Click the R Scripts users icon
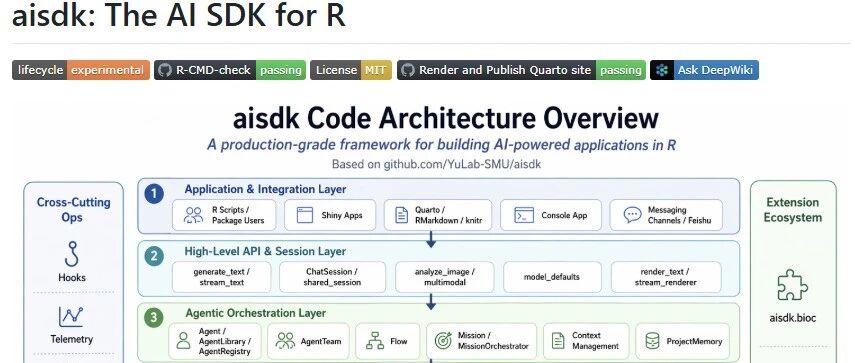Screen dimensions: 855x363 193,215
